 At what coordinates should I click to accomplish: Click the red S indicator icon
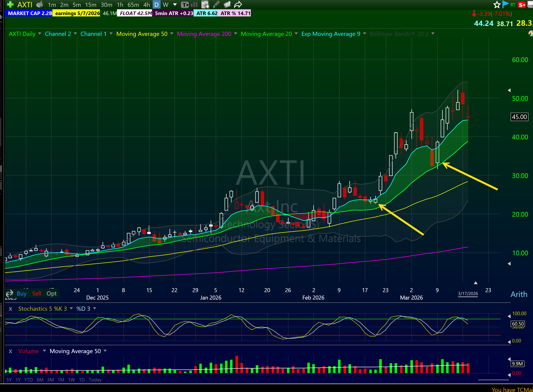pyautogui.click(x=522, y=5)
